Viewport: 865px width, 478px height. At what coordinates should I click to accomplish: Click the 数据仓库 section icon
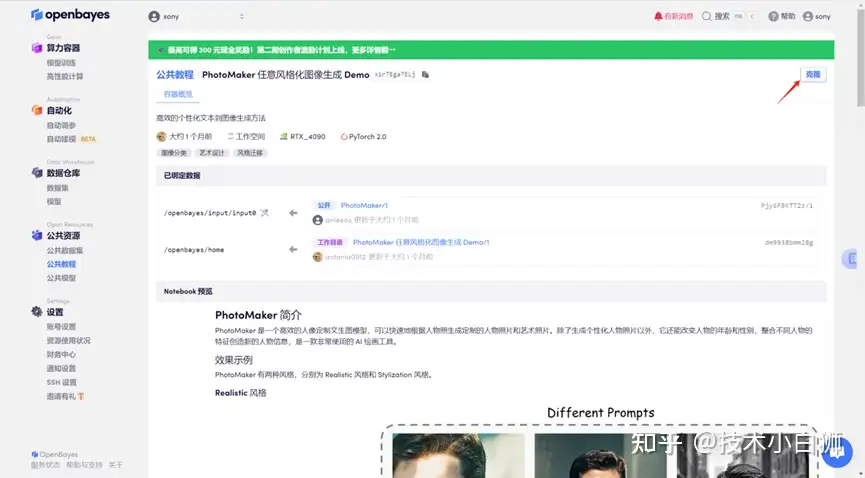[36, 173]
